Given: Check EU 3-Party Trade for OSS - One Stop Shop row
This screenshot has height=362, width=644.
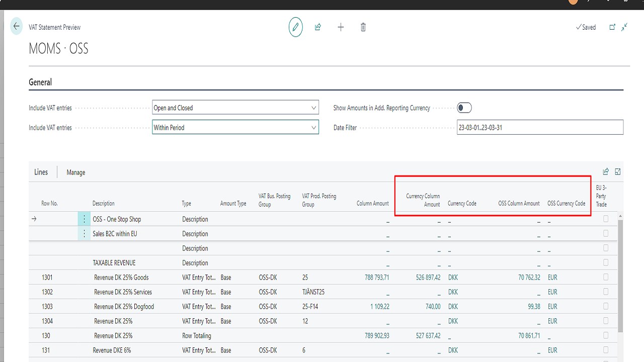Looking at the screenshot, I should (x=606, y=219).
